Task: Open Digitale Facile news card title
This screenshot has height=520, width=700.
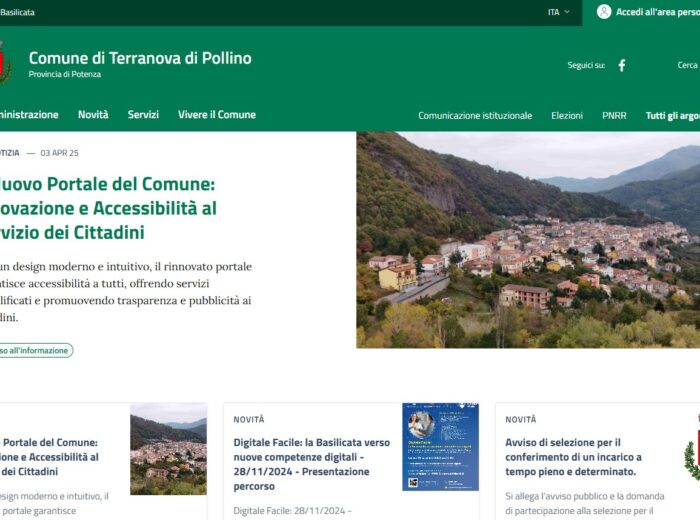Action: click(311, 464)
